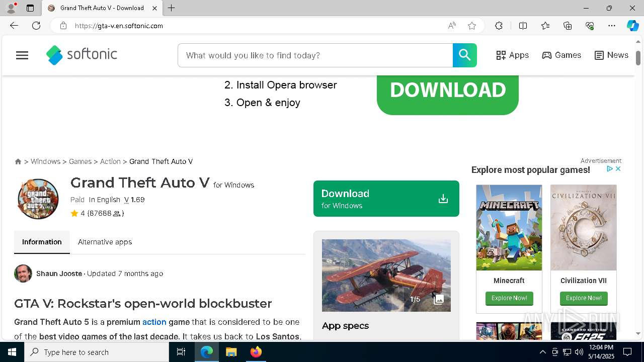The width and height of the screenshot is (644, 362).
Task: Show hidden system tray icons
Action: [542, 352]
